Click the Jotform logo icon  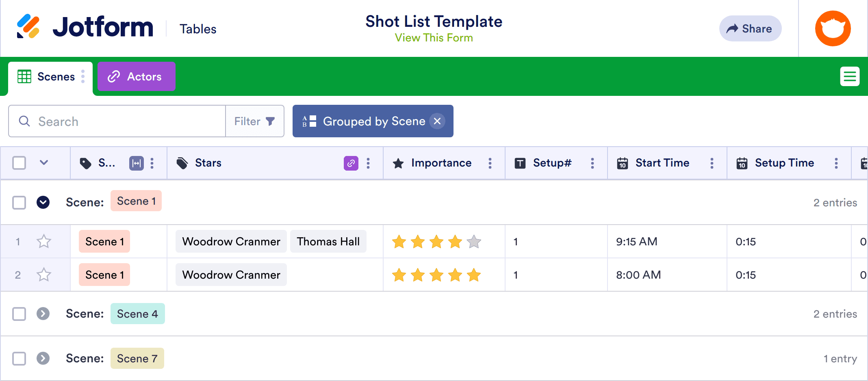coord(28,26)
